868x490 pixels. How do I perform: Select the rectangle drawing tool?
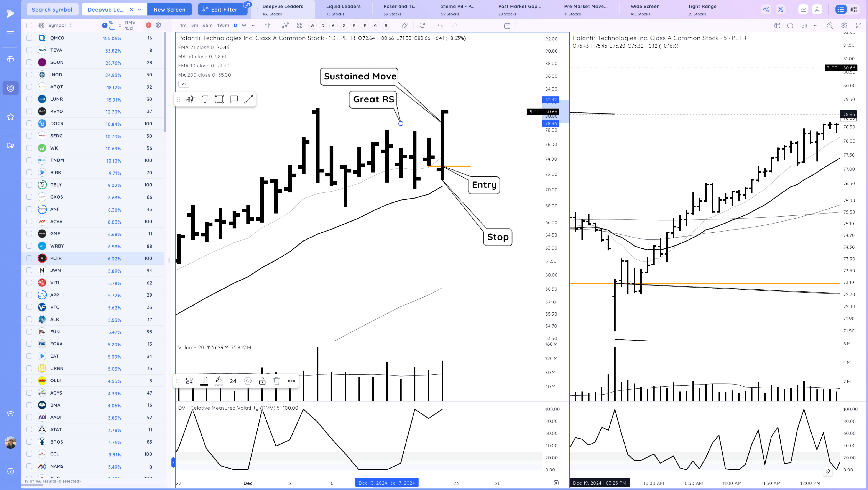(x=219, y=99)
